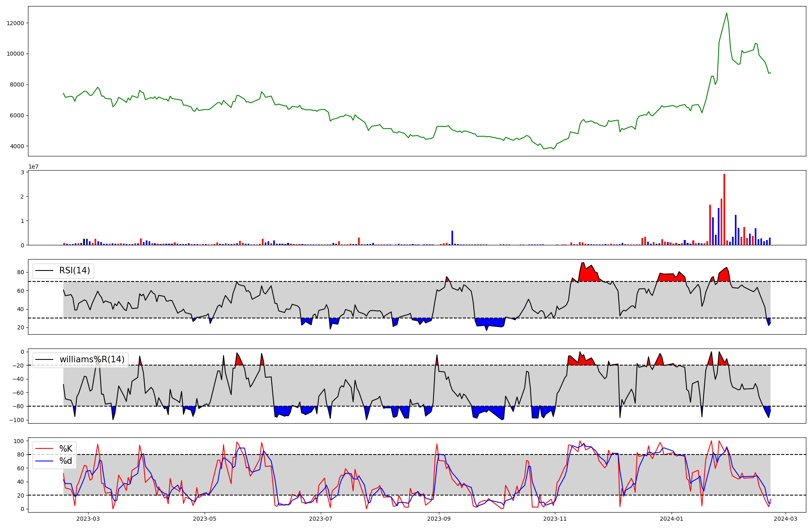Click the 4000 price axis label
Image resolution: width=812 pixels, height=528 pixels.
pyautogui.click(x=17, y=146)
